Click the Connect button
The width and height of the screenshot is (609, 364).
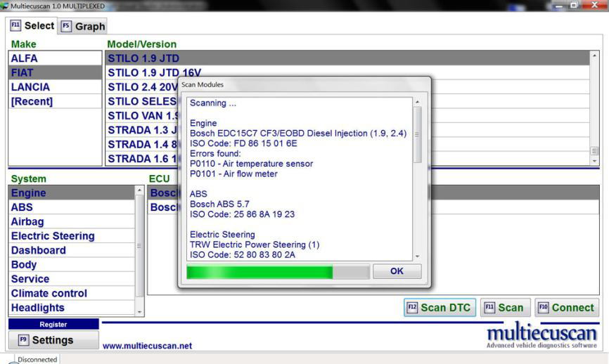566,307
